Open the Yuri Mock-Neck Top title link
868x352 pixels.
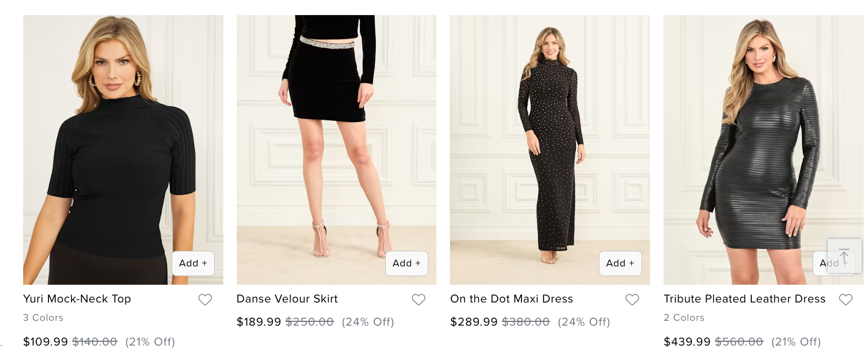tap(77, 299)
